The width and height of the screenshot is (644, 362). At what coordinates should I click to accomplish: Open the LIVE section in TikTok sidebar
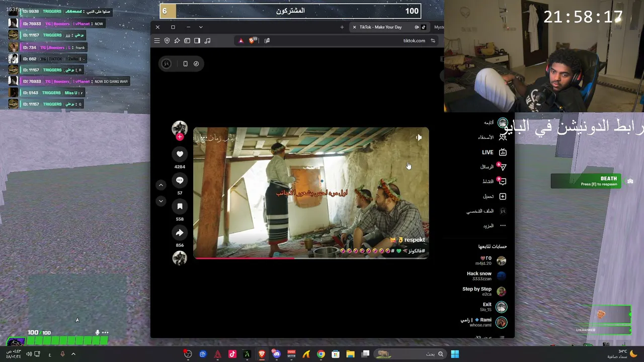point(494,152)
